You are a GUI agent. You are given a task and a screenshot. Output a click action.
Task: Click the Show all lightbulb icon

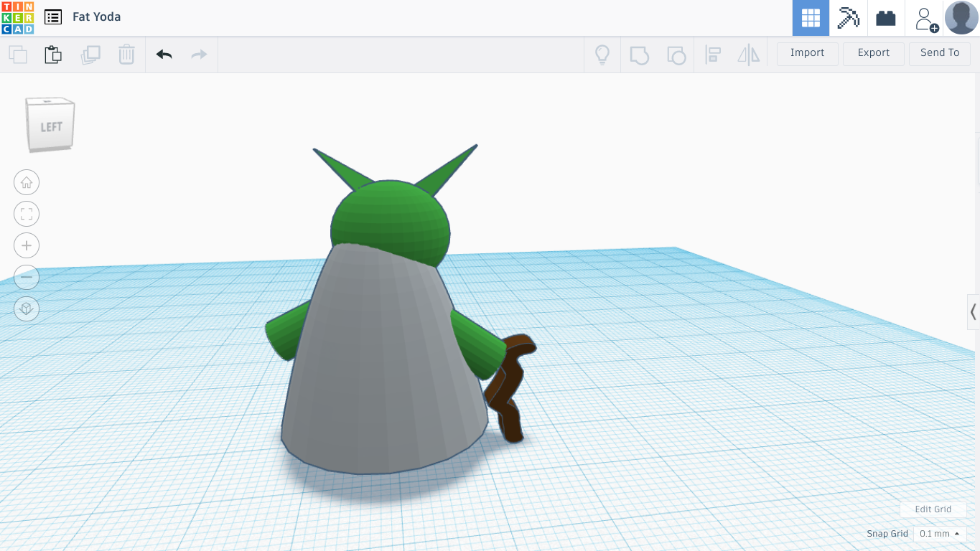click(602, 55)
